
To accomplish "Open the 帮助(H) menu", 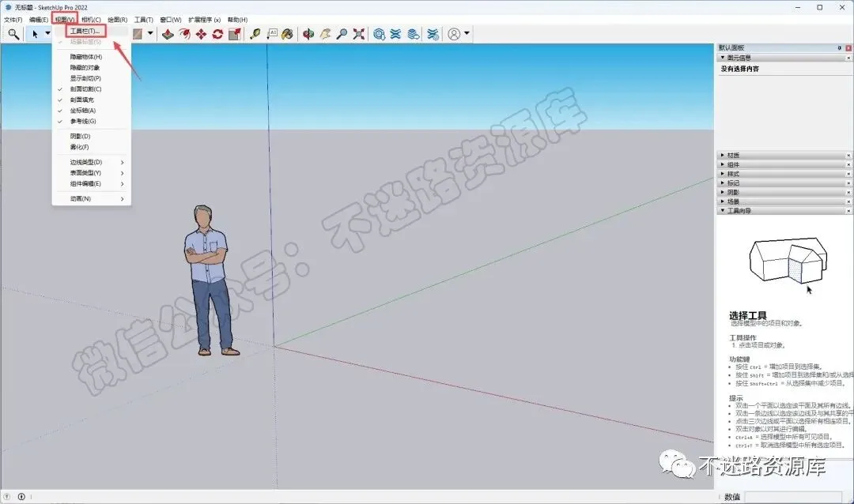I will 237,20.
